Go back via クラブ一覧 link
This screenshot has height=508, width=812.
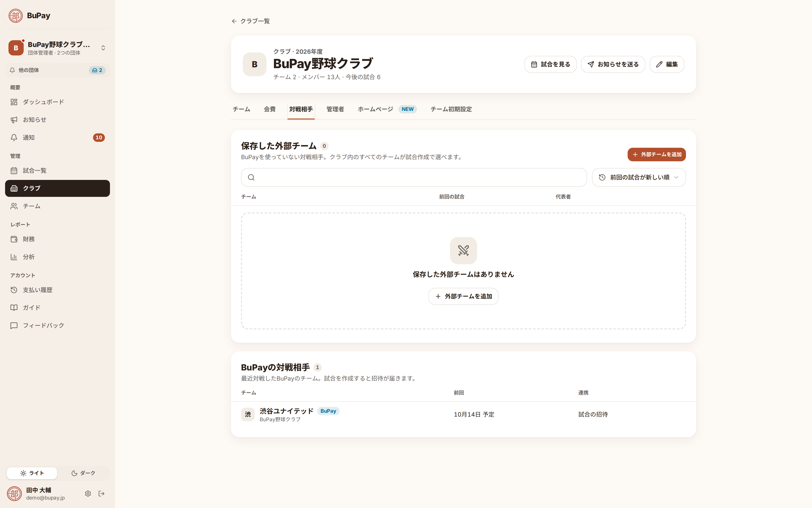[251, 21]
